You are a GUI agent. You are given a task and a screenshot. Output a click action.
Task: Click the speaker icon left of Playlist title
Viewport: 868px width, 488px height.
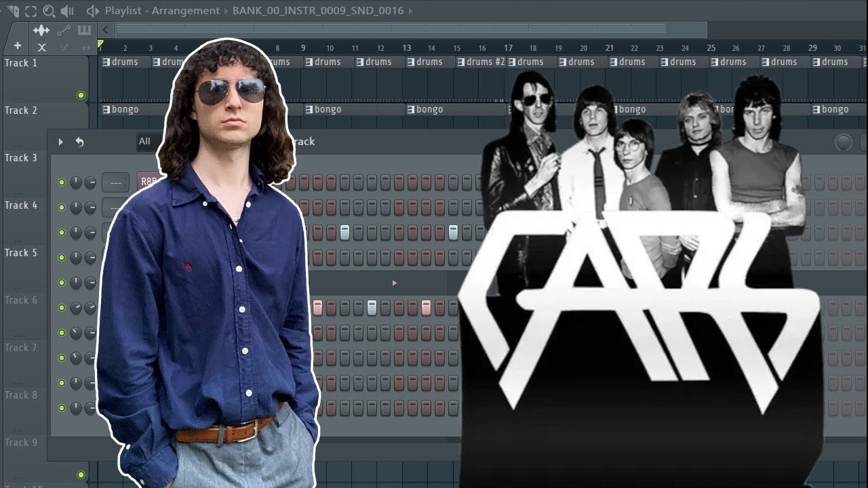(x=93, y=12)
